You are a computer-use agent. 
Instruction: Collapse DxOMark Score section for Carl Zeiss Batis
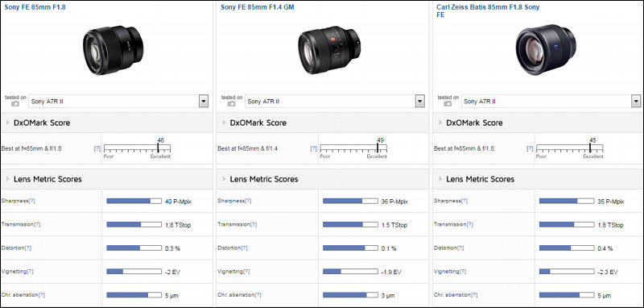pos(441,123)
